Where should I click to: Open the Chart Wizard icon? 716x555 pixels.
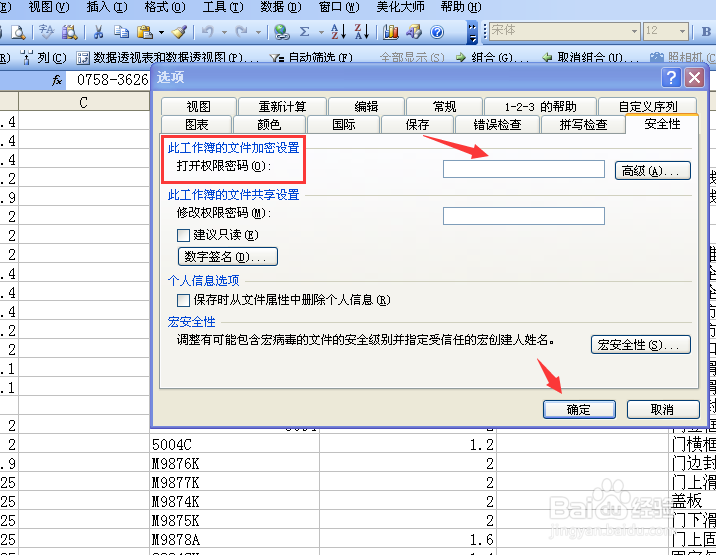click(391, 32)
